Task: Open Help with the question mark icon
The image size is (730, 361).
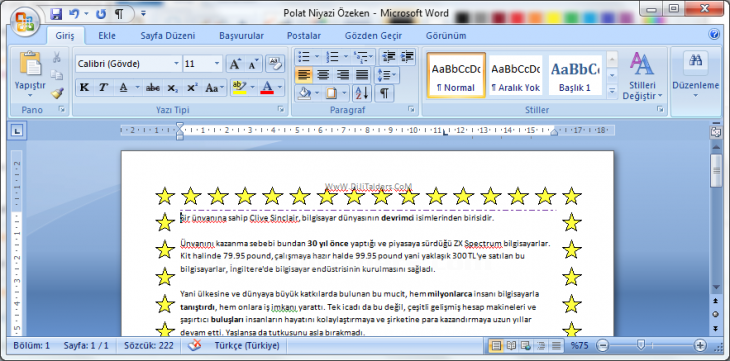Action: pyautogui.click(x=714, y=34)
